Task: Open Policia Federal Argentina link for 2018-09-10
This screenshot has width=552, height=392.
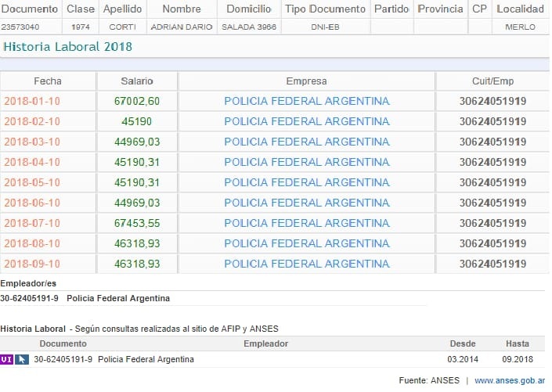Action: click(x=307, y=264)
